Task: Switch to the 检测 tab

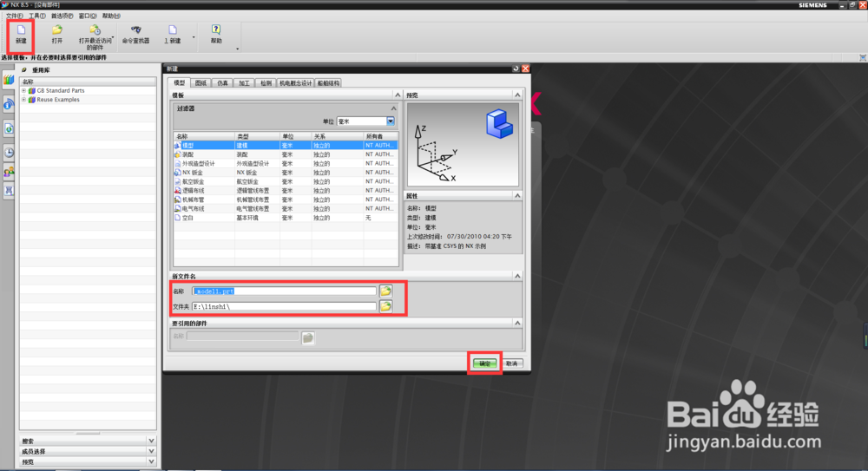Action: (x=266, y=83)
